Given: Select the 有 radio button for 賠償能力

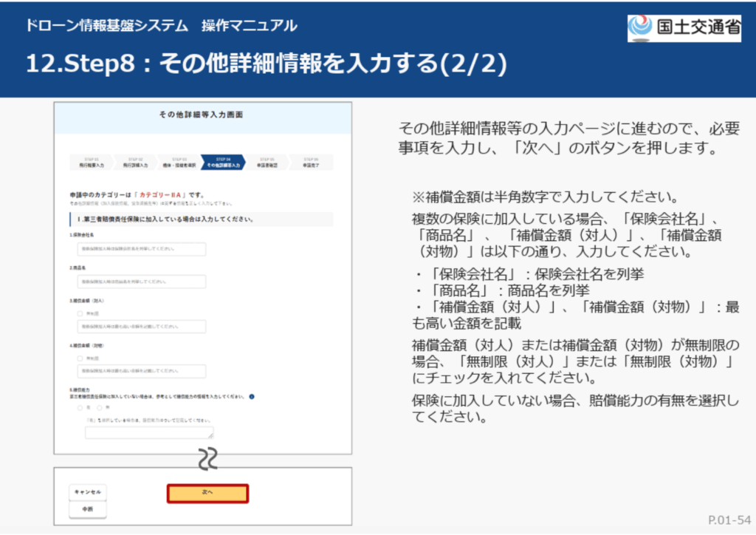Looking at the screenshot, I should click(x=80, y=407).
